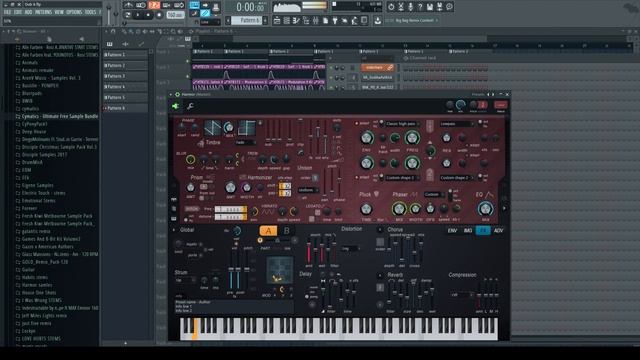
Task: Open the FILE menu
Action: 7,12
